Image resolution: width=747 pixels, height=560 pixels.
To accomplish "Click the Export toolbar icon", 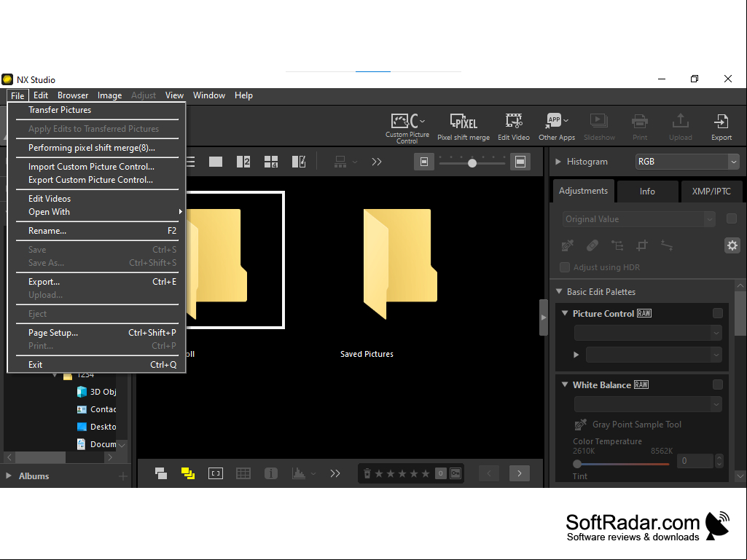I will 721,127.
